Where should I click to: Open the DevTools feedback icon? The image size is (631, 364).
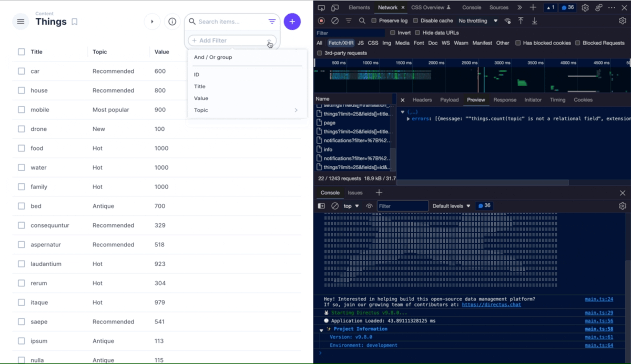click(598, 7)
